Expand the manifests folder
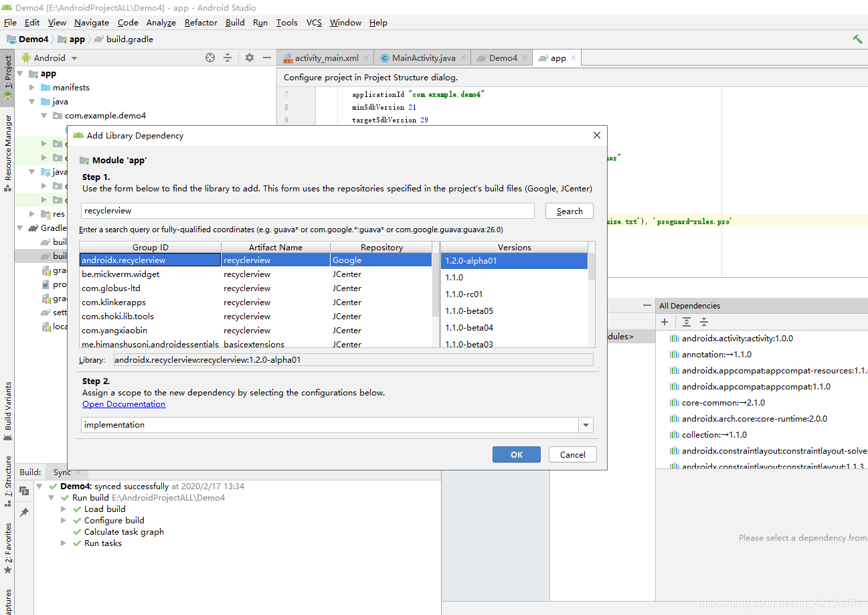 (32, 87)
